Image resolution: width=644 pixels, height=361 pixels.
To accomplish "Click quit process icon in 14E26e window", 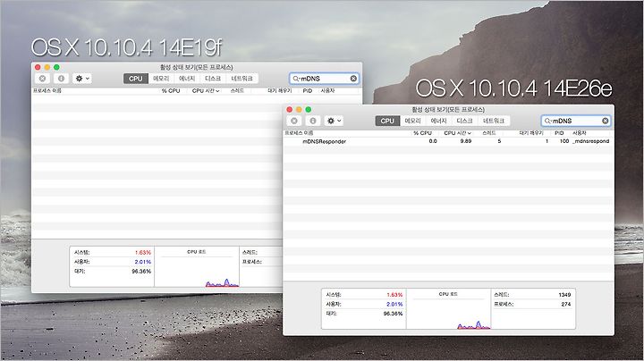I will (294, 121).
